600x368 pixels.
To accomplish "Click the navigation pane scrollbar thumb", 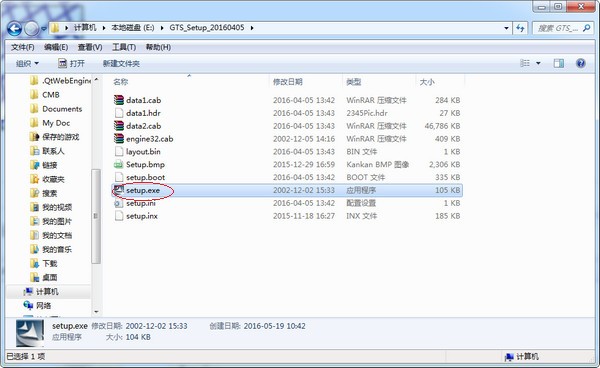I will tap(96, 216).
